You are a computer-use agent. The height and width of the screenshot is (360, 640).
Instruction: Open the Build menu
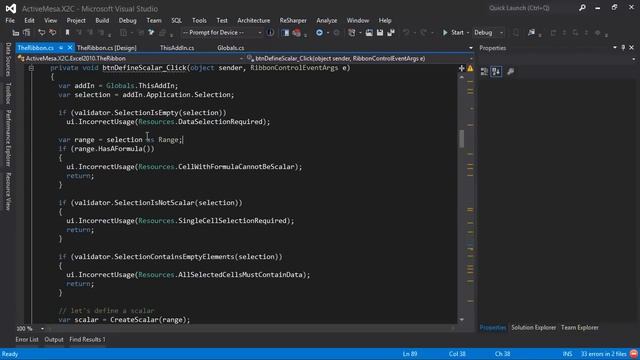point(102,20)
